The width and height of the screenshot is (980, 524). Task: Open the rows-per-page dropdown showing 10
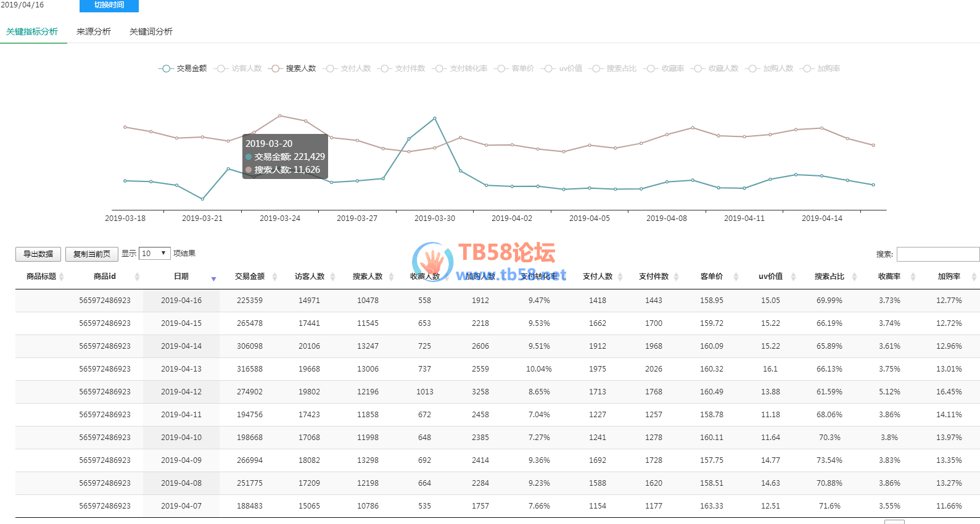pyautogui.click(x=154, y=254)
